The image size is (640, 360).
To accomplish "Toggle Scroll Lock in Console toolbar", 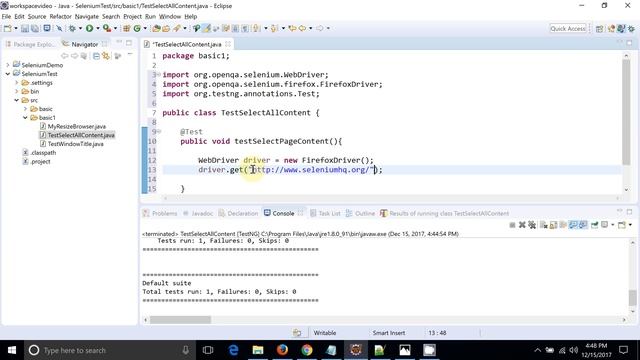I will pos(553,225).
